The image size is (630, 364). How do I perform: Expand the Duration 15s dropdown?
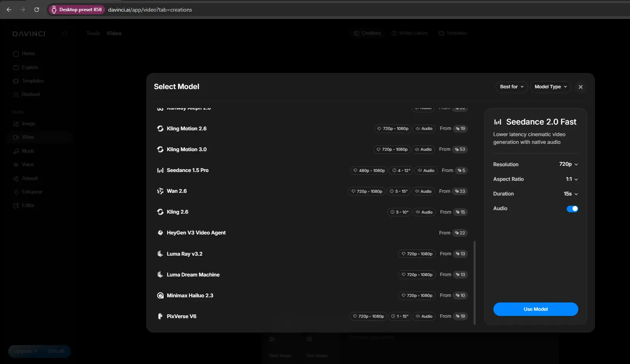pos(571,194)
